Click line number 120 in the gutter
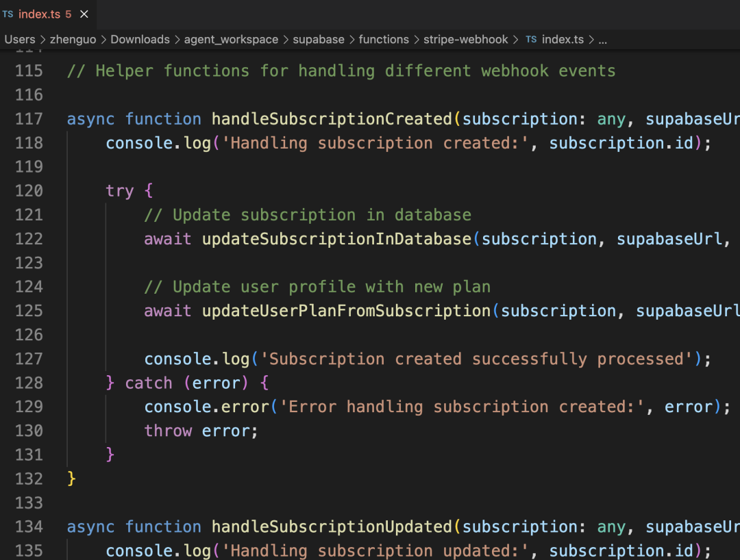The image size is (740, 560). point(29,191)
